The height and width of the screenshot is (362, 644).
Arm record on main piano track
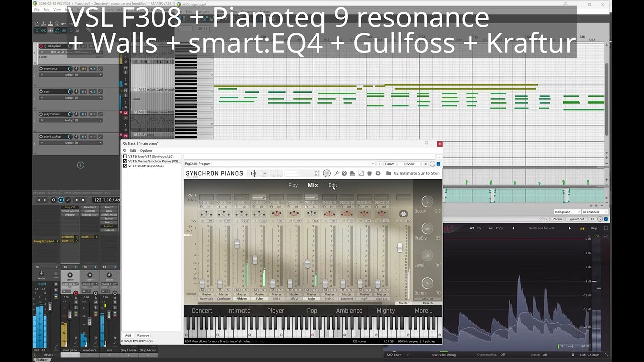[41, 46]
